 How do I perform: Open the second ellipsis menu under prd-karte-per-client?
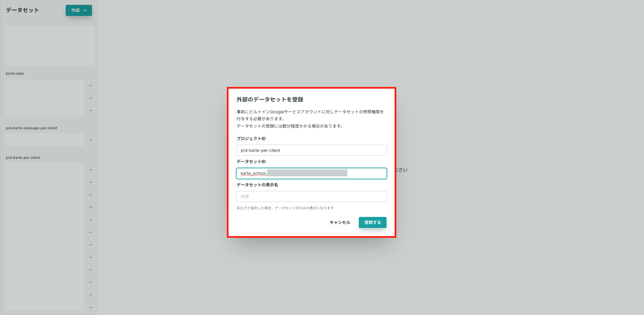[90, 181]
